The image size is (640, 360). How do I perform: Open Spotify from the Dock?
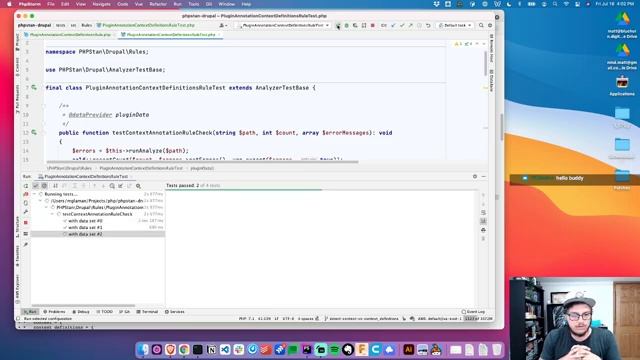(334, 349)
